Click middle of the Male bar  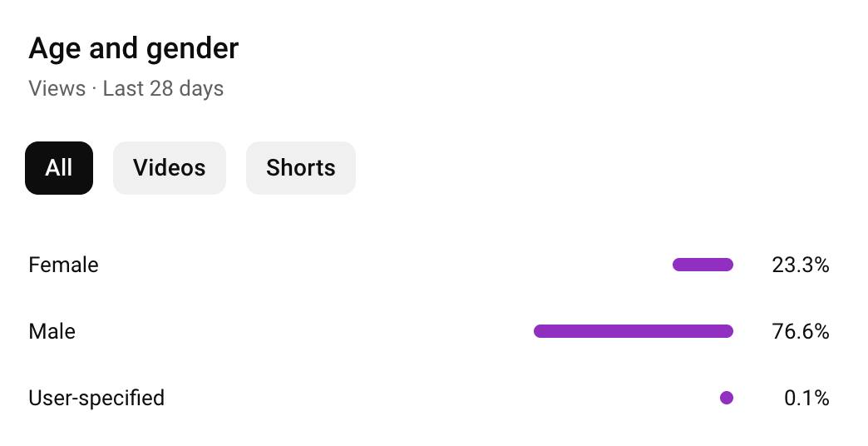coord(634,331)
